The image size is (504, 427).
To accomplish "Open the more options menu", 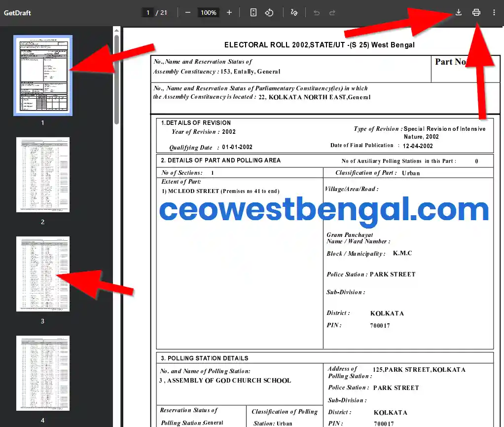I will 494,12.
